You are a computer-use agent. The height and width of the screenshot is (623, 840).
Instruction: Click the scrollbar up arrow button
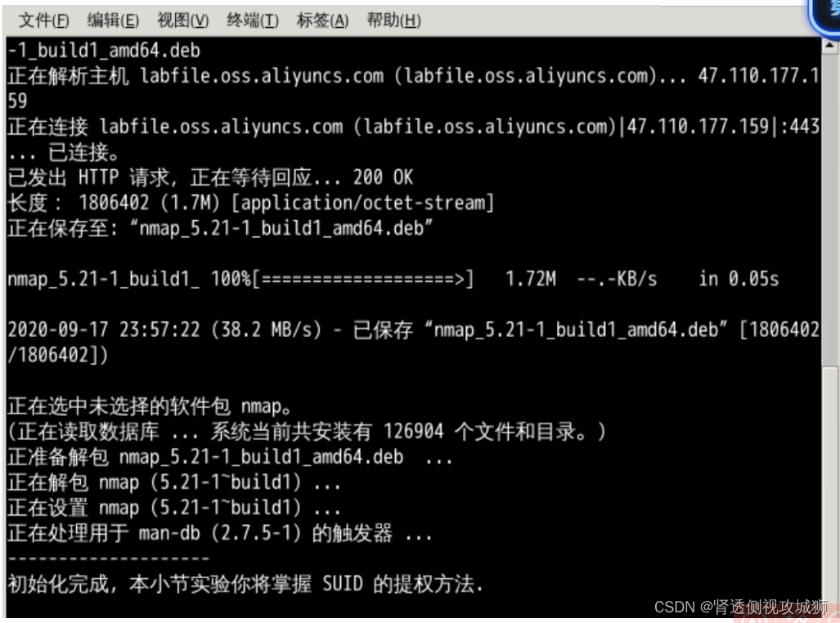click(830, 46)
